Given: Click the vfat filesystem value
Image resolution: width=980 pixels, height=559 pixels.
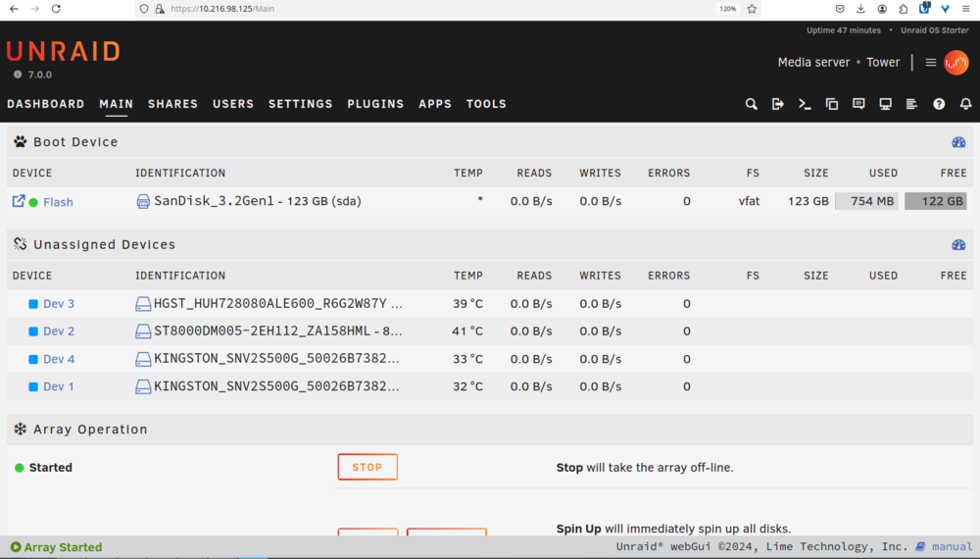Looking at the screenshot, I should [x=749, y=201].
